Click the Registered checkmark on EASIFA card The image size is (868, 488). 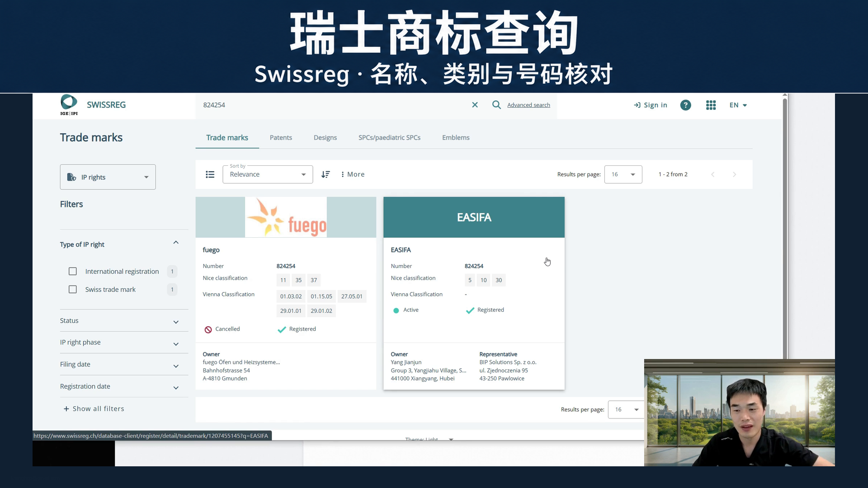(470, 310)
